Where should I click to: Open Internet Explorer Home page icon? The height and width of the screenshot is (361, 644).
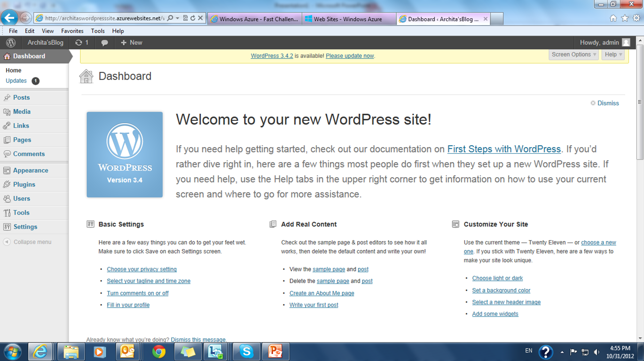tap(613, 18)
